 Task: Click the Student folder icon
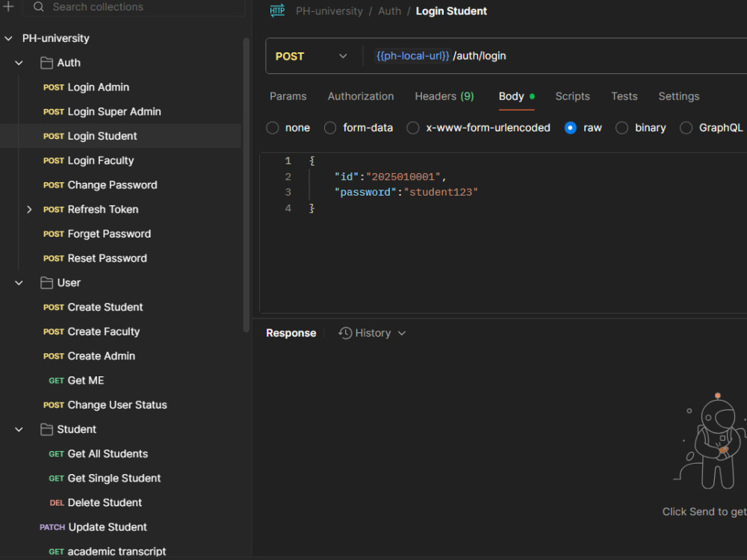[46, 429]
